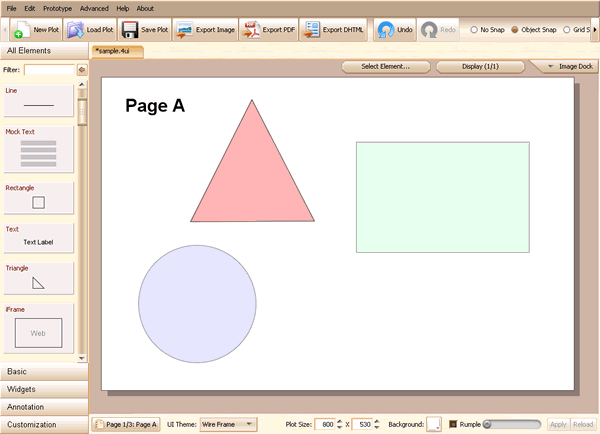The image size is (600, 434).
Task: Open the UI Theme Wire Frame dropdown
Action: (x=228, y=424)
